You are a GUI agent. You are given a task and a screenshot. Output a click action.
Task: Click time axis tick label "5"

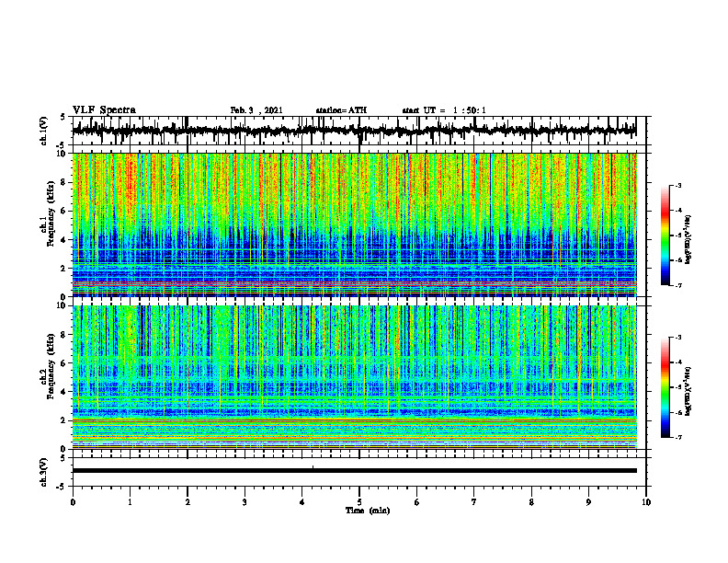(x=359, y=502)
